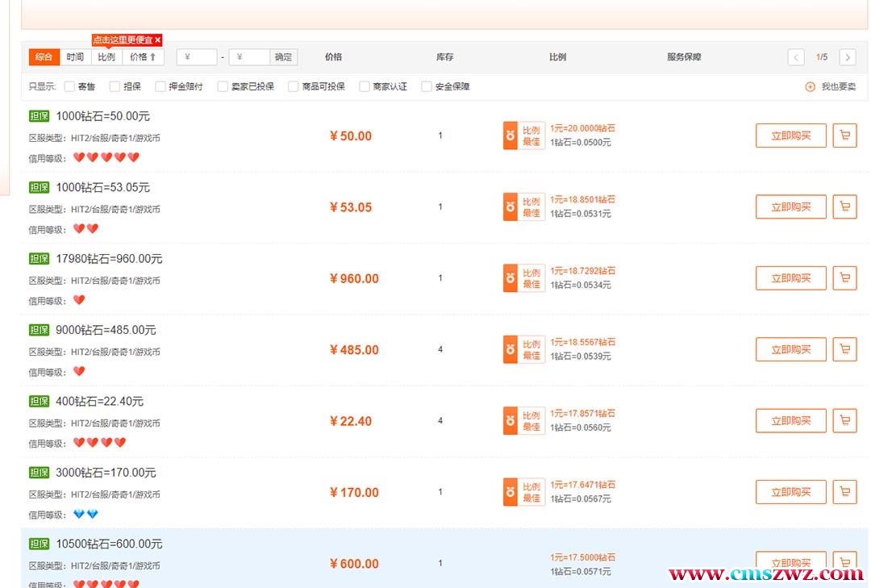Viewport: 871px width, 588px height.
Task: Switch to the 时间 sort tab
Action: pyautogui.click(x=75, y=57)
